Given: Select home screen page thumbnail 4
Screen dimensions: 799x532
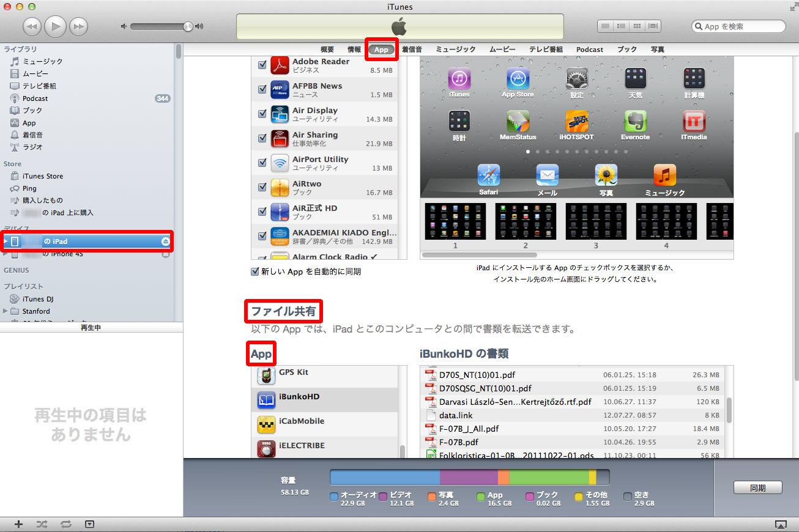Looking at the screenshot, I should pyautogui.click(x=666, y=221).
